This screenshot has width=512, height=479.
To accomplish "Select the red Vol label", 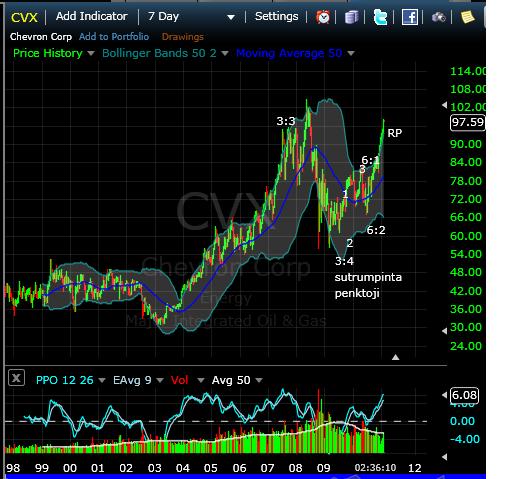I will coord(180,380).
